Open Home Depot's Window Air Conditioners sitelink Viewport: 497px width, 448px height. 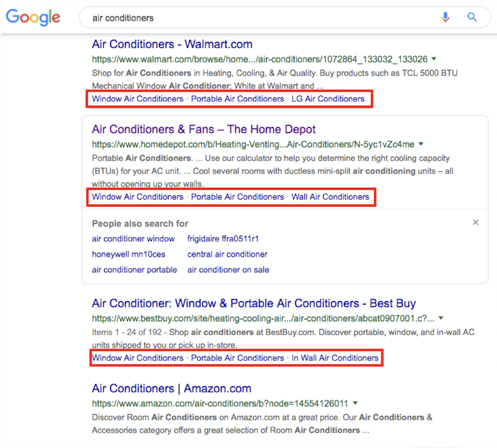138,197
